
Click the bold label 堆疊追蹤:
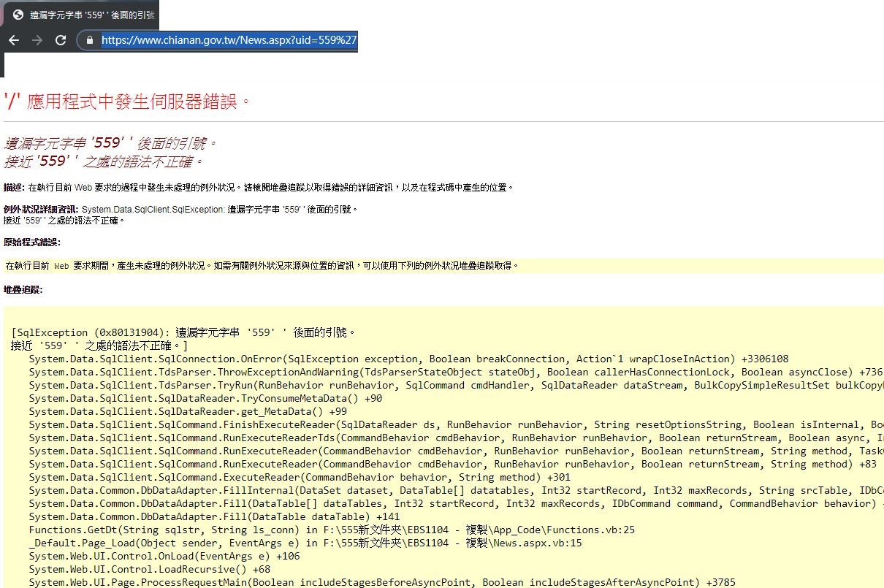(x=23, y=290)
